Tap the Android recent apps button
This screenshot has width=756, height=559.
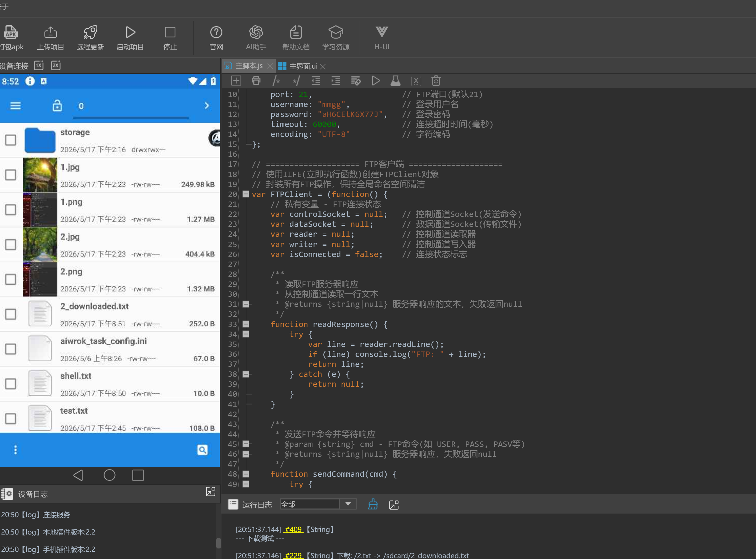[x=138, y=475]
